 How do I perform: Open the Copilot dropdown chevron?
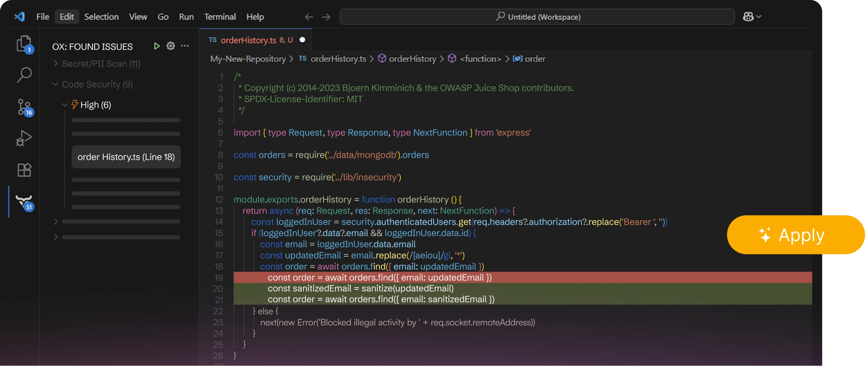tap(759, 16)
